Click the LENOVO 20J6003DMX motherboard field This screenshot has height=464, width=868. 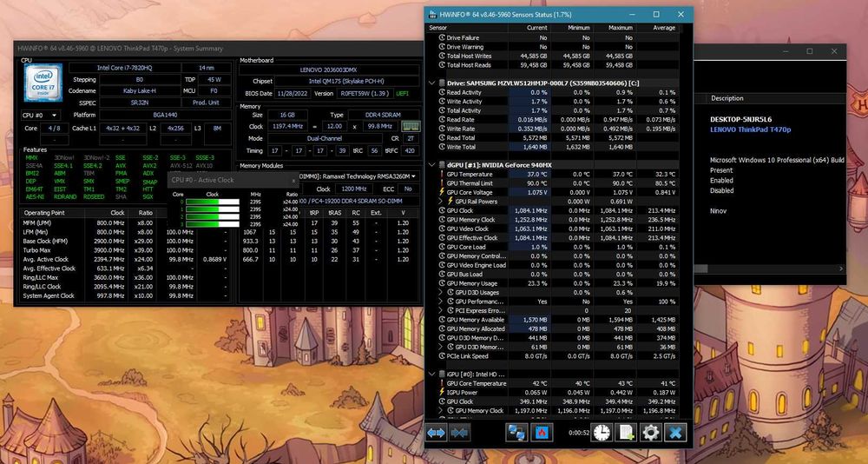pos(329,70)
